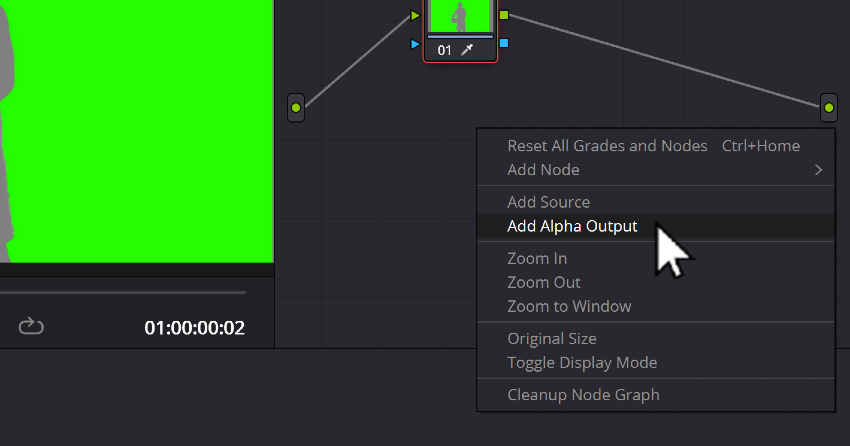Choose Cleanup Node Graph
The height and width of the screenshot is (446, 850).
pos(655,395)
